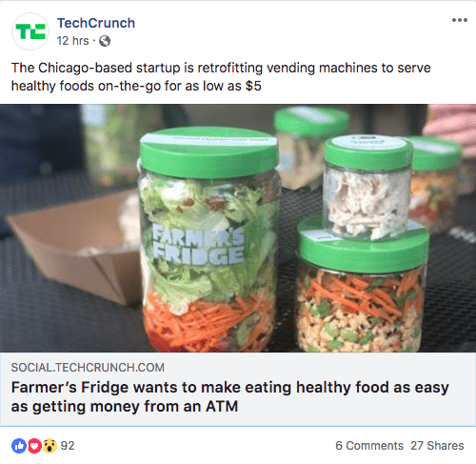Click the 12 hrs timestamp
The width and height of the screenshot is (476, 464).
click(72, 41)
